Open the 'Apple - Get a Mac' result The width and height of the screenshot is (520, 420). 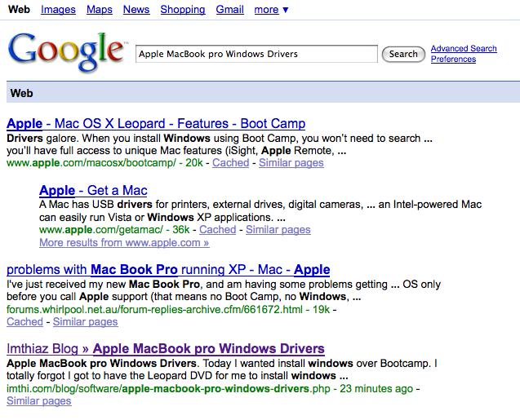93,191
